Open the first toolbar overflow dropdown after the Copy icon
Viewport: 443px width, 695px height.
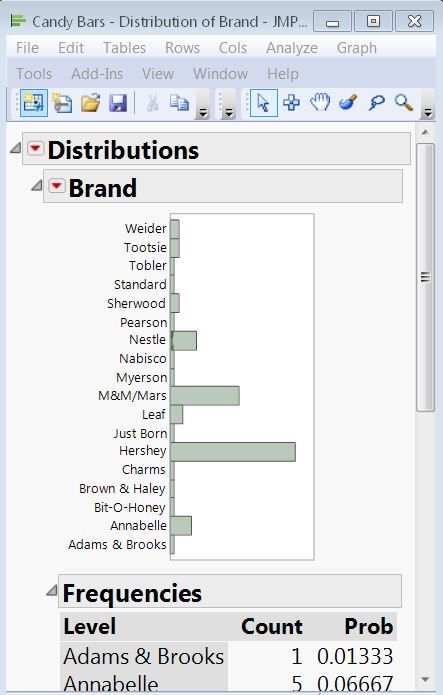[203, 105]
